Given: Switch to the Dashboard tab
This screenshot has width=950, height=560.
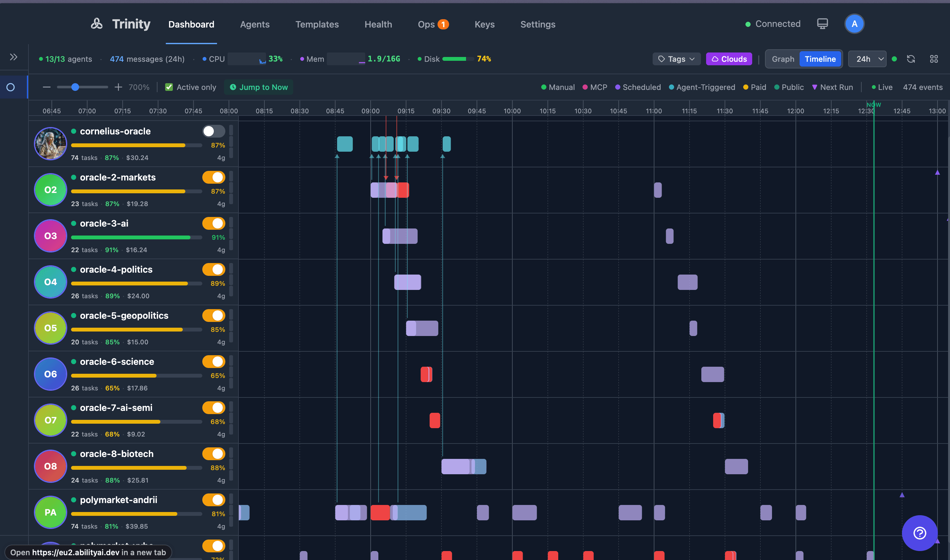Looking at the screenshot, I should [191, 24].
